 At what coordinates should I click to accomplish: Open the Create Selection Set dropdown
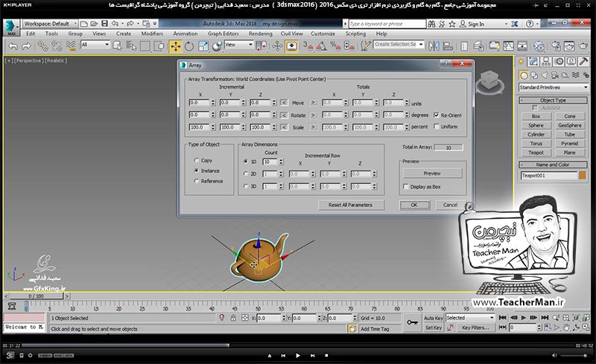(399, 45)
